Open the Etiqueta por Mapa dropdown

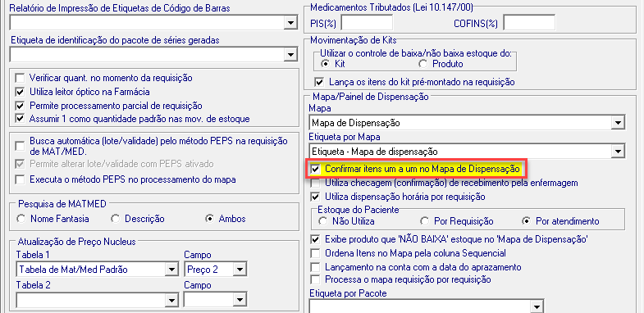pos(617,152)
